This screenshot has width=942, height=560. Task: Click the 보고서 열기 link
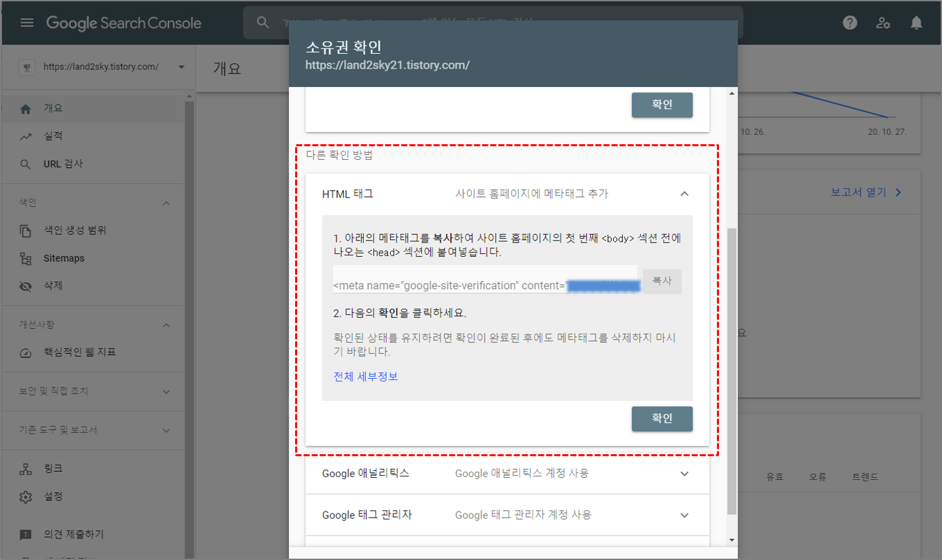(867, 193)
